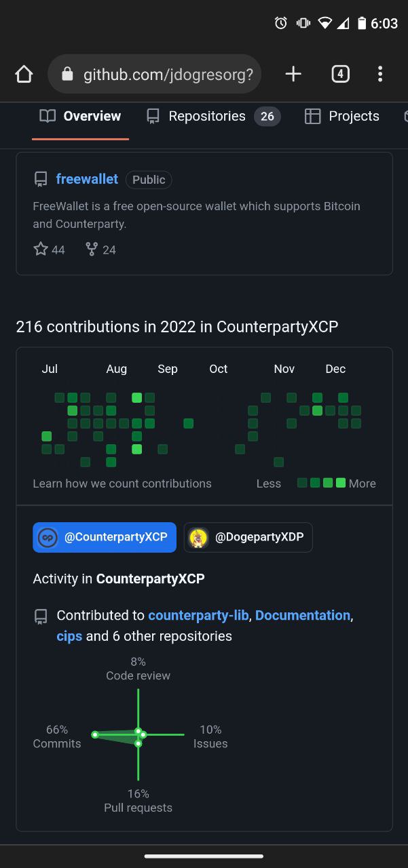Open the Documentation repository link
The image size is (408, 868).
click(303, 615)
